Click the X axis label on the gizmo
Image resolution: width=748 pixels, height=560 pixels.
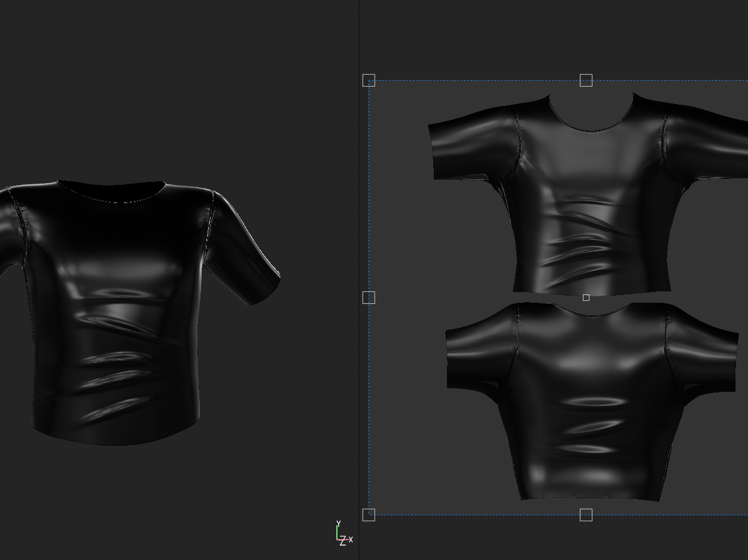(350, 540)
